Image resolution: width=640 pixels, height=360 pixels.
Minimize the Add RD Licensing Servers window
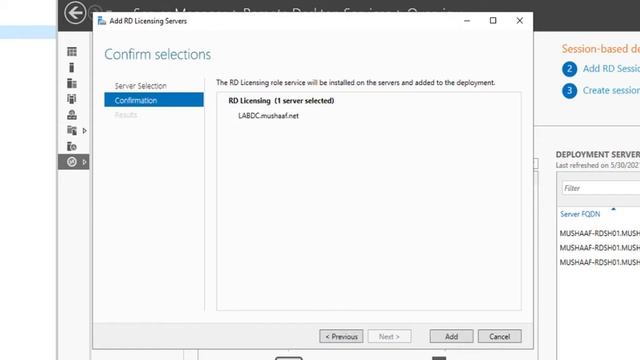coord(467,21)
